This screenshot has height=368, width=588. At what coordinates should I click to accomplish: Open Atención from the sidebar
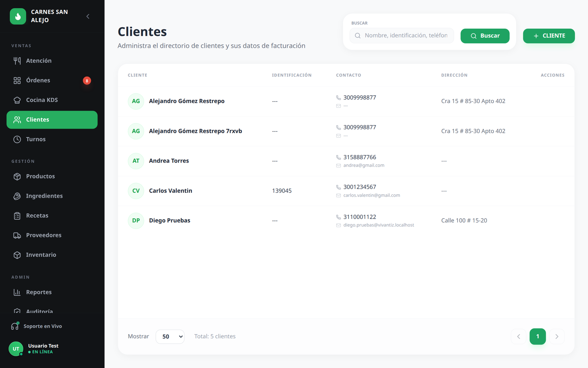click(x=52, y=61)
